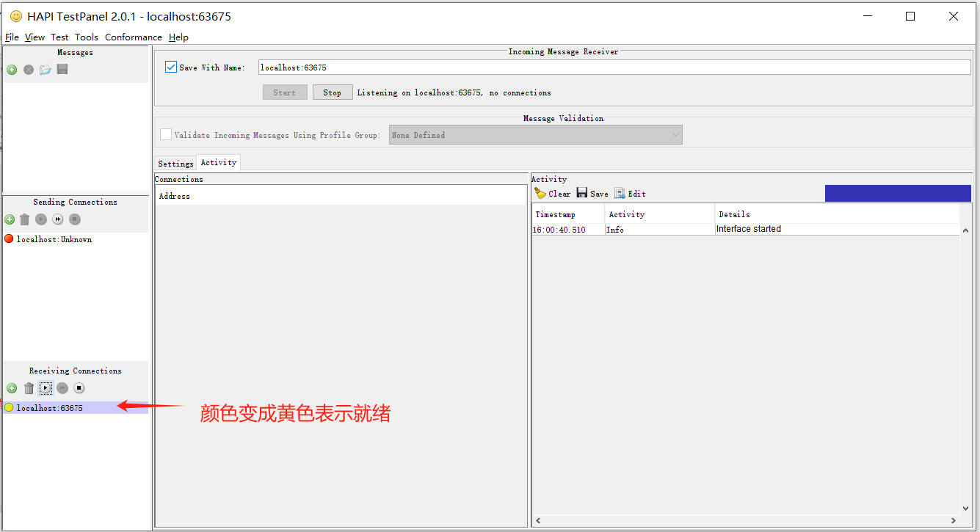980x532 pixels.
Task: Delete the selected sending connection with the trash icon
Action: (x=25, y=219)
